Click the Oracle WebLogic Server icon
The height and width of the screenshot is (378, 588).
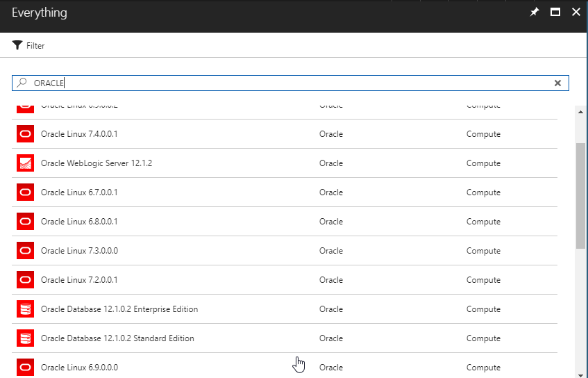pyautogui.click(x=26, y=163)
